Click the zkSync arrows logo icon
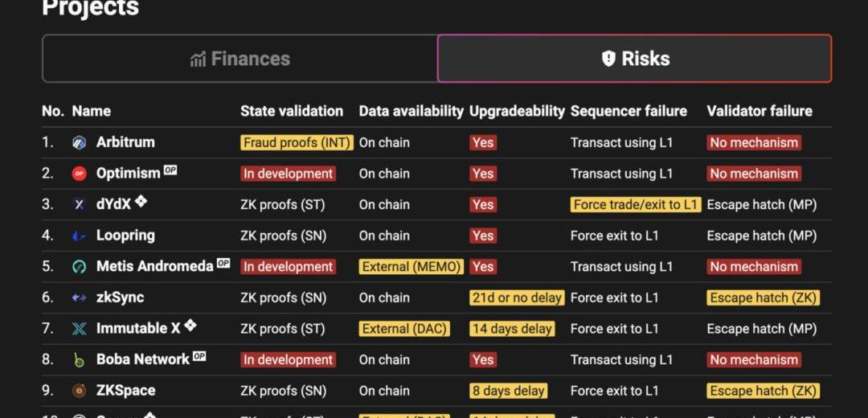Image resolution: width=868 pixels, height=418 pixels. pyautogui.click(x=79, y=298)
